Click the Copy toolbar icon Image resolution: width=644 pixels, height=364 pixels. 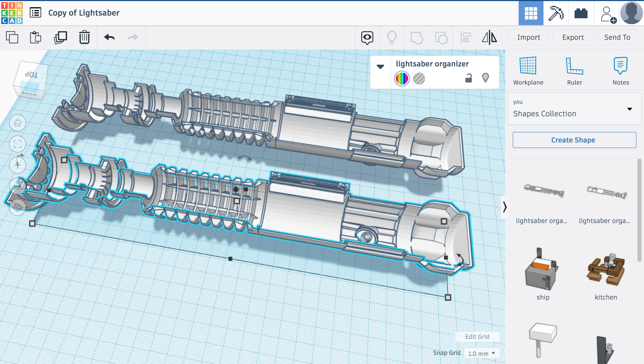12,38
